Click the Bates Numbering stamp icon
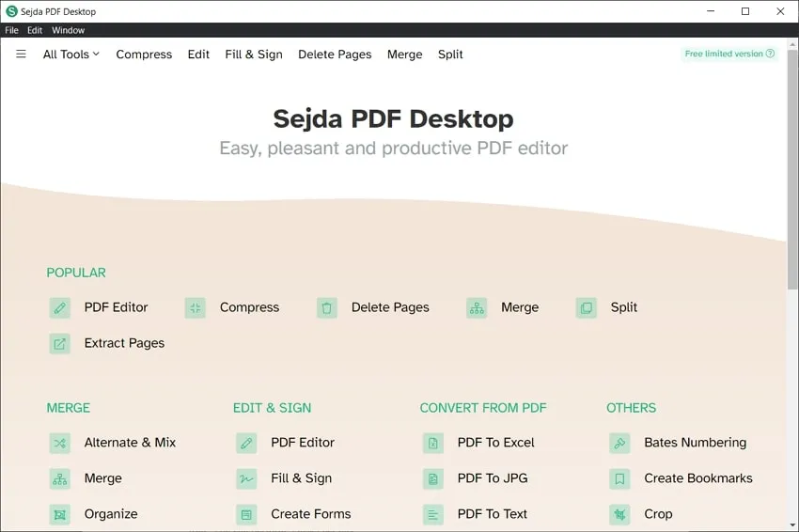The width and height of the screenshot is (799, 532). click(619, 443)
